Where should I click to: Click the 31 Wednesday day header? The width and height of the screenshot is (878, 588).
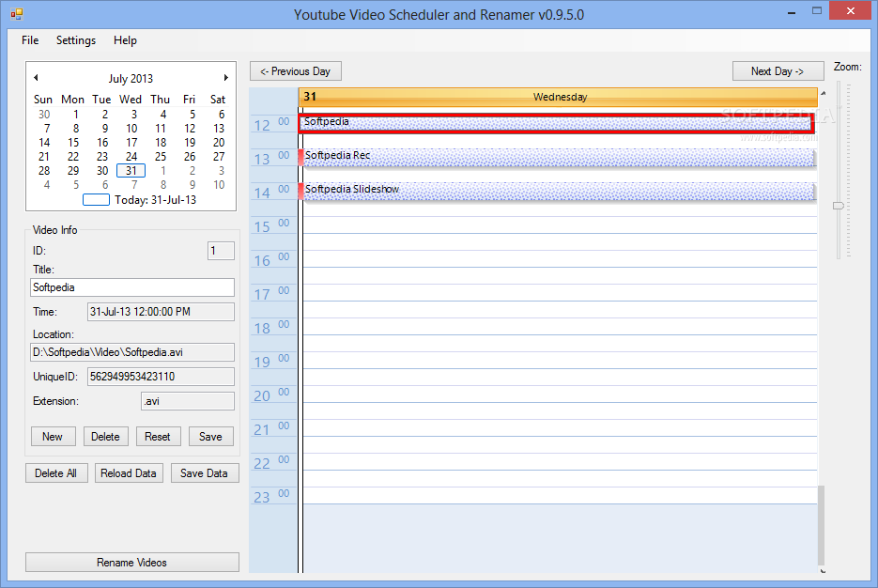(559, 97)
